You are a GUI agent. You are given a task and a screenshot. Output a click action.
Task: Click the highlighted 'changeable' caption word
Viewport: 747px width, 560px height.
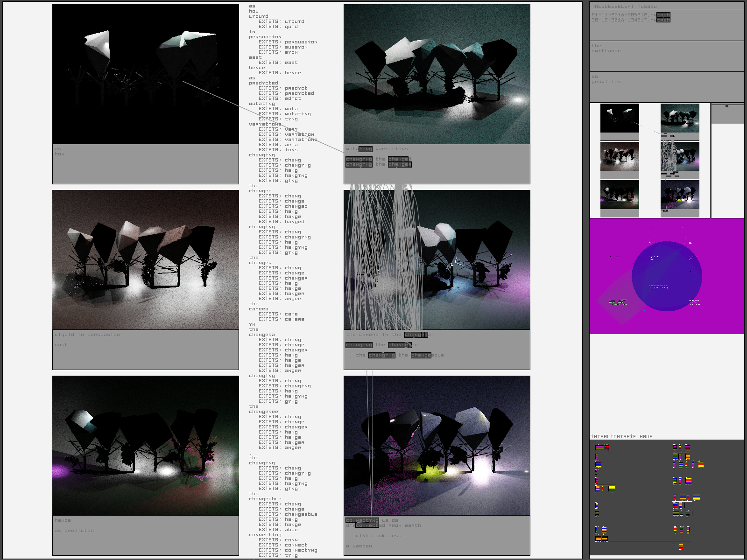click(421, 355)
